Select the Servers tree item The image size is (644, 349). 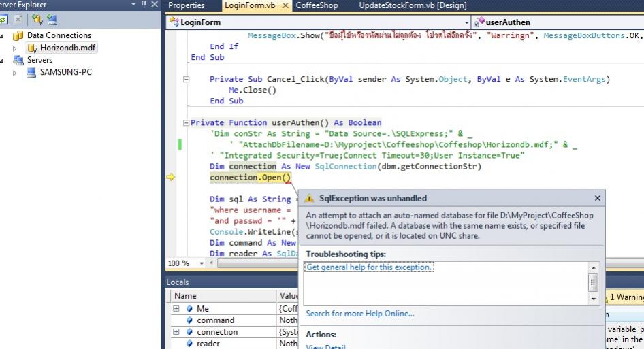point(40,60)
